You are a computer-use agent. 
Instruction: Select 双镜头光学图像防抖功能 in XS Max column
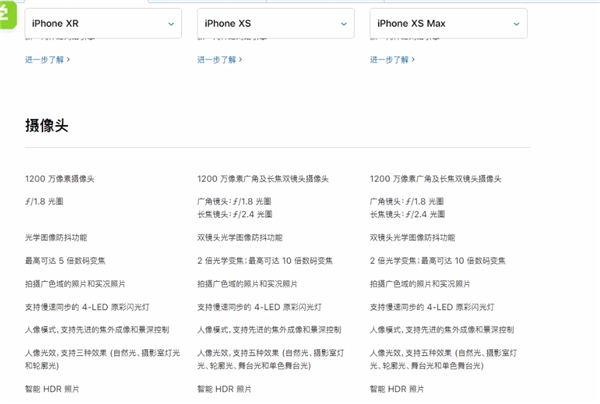pos(412,238)
